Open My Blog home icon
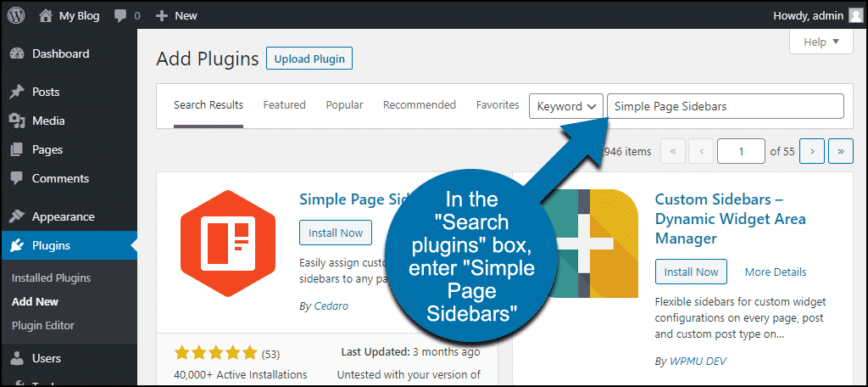The height and width of the screenshot is (387, 868). coord(46,15)
